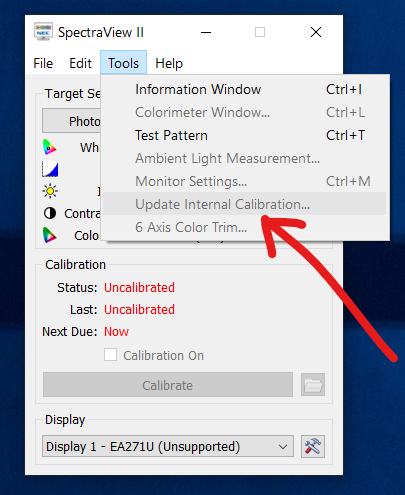Expand the Display 1 - EA271U dropdown
This screenshot has height=495, width=405.
point(168,446)
